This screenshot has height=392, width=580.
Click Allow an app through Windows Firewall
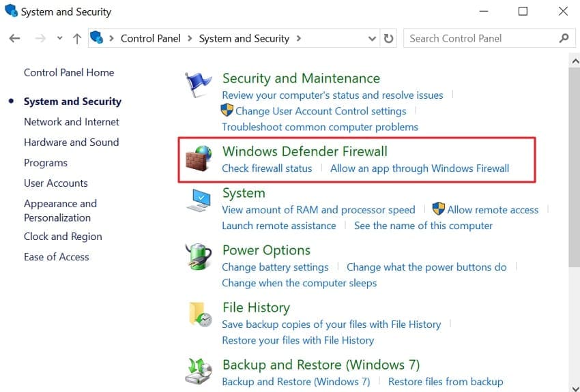click(420, 168)
